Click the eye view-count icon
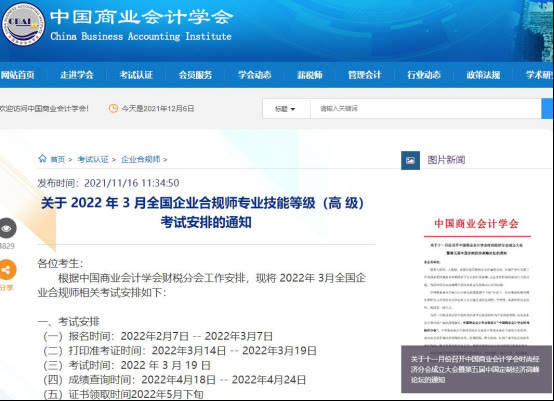 tap(7, 229)
